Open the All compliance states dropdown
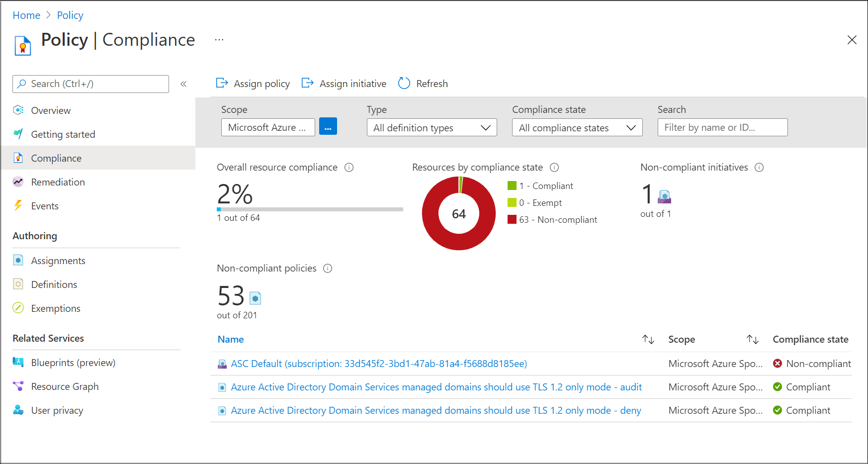This screenshot has width=868, height=464. pyautogui.click(x=577, y=127)
